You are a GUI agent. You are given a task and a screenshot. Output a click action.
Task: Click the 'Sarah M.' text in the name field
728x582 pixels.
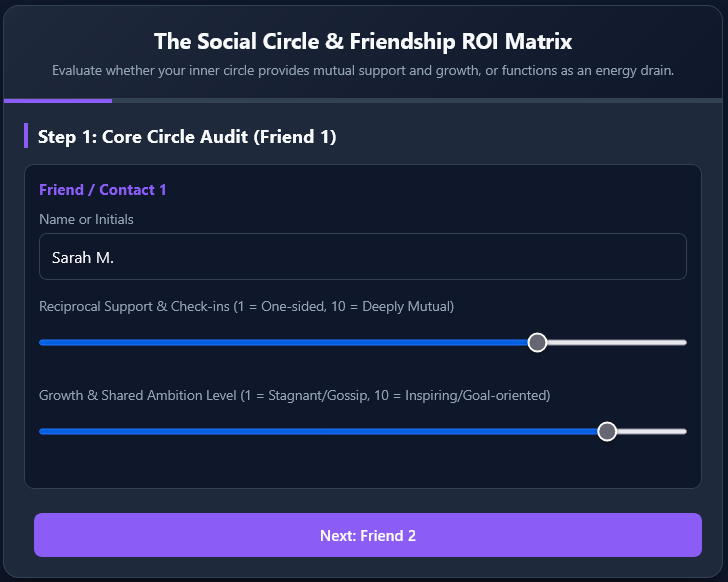[x=83, y=258]
